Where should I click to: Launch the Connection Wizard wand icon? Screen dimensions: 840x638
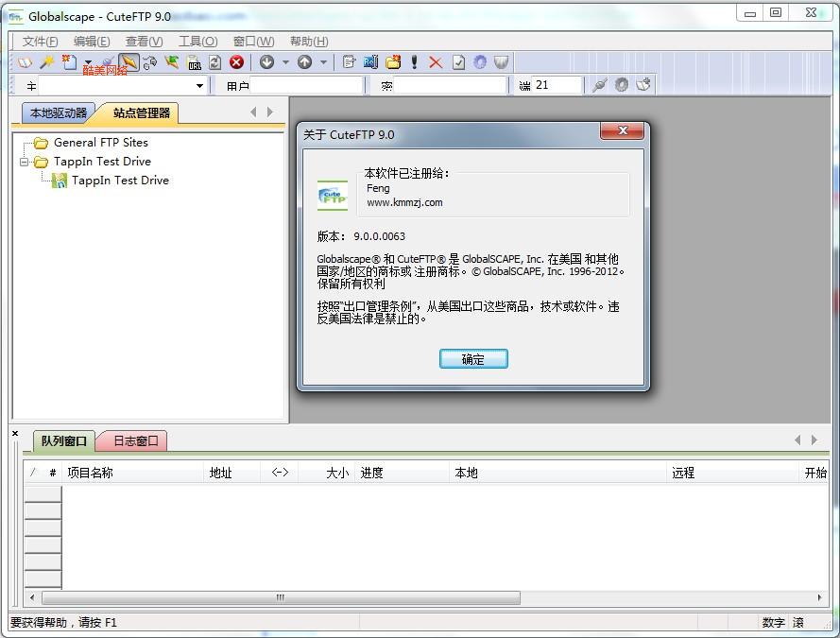tap(47, 62)
